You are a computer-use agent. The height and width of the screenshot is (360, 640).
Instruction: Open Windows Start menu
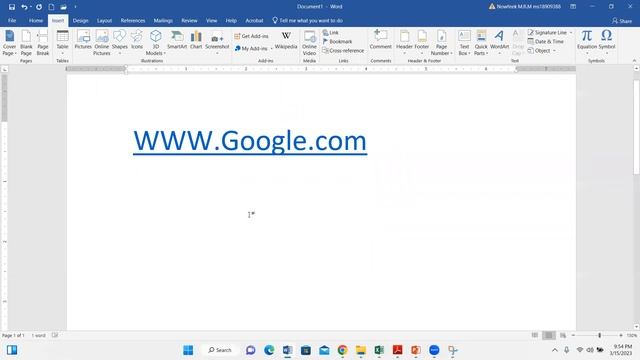[x=188, y=350]
